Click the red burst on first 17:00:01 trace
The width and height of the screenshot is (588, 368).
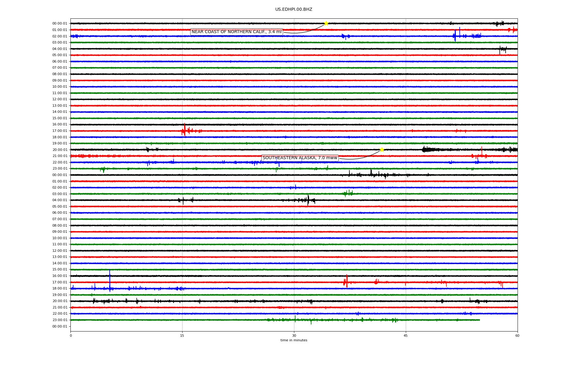185,131
